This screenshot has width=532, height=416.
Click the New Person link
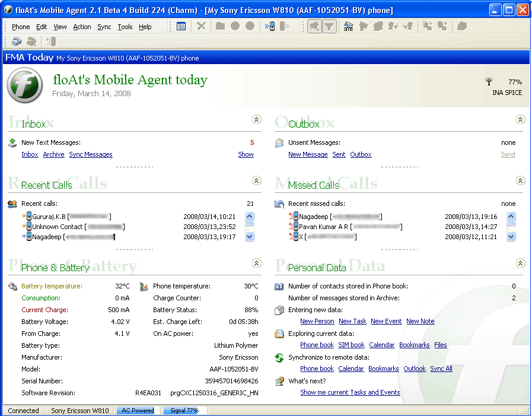(x=317, y=321)
